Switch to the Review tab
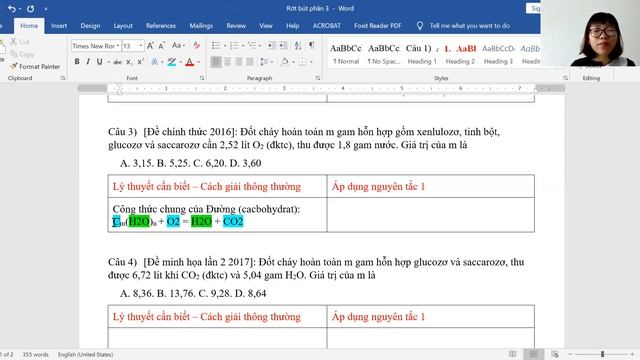This screenshot has height=360, width=640. [236, 26]
